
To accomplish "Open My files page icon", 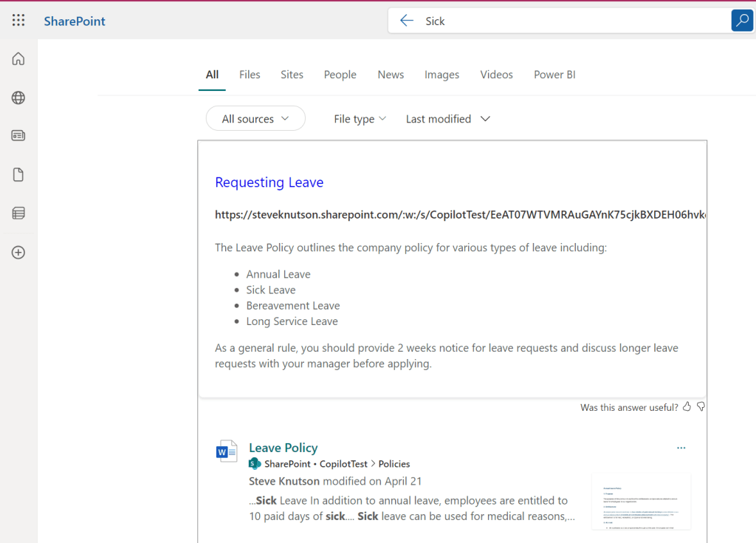I will (18, 175).
